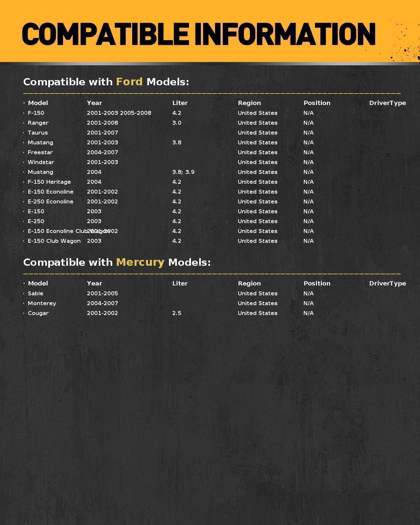The image size is (420, 525).
Task: Select the model cell reading exactly 'E-250'
Action: [x=36, y=221]
